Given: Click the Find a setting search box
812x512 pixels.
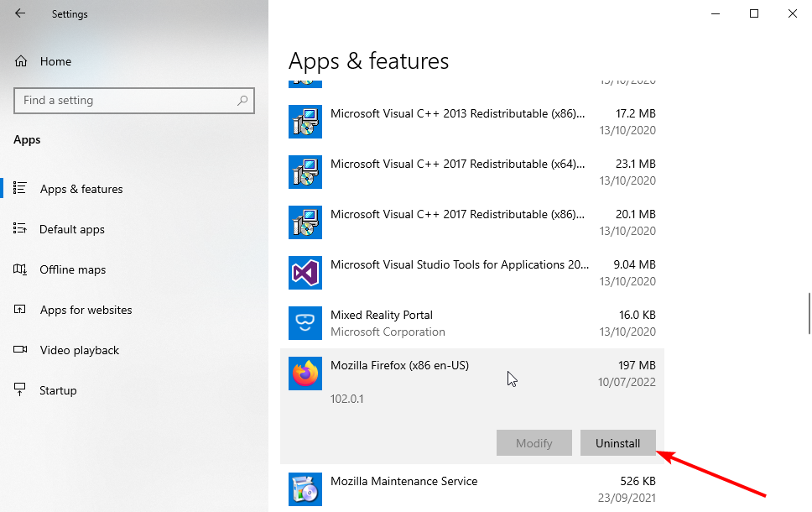Looking at the screenshot, I should [126, 101].
